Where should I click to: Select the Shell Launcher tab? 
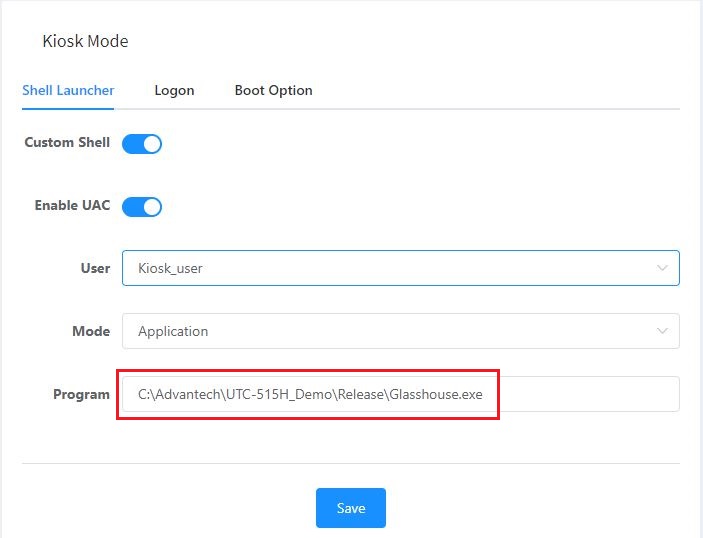pyautogui.click(x=68, y=90)
